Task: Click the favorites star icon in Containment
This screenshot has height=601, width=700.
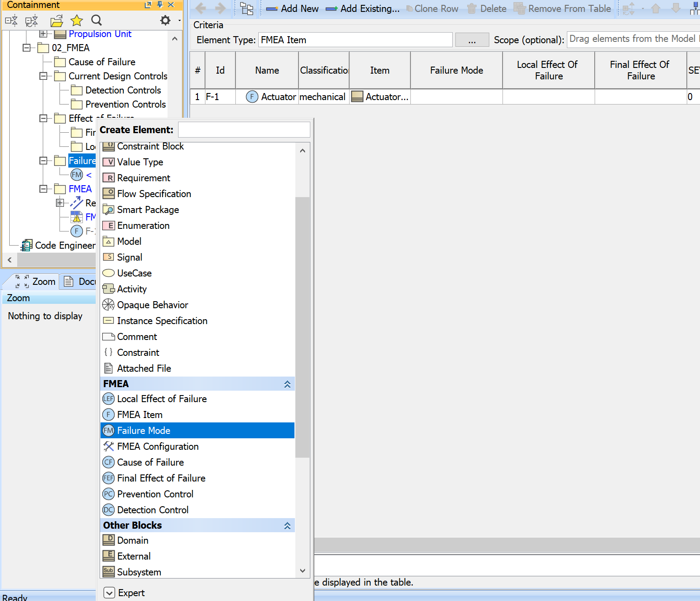Action: point(77,20)
